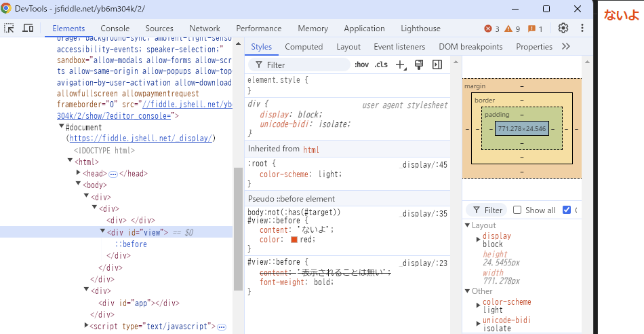Toggle the rendering emulations paintbrush icon
Image resolution: width=644 pixels, height=334 pixels.
click(x=419, y=64)
